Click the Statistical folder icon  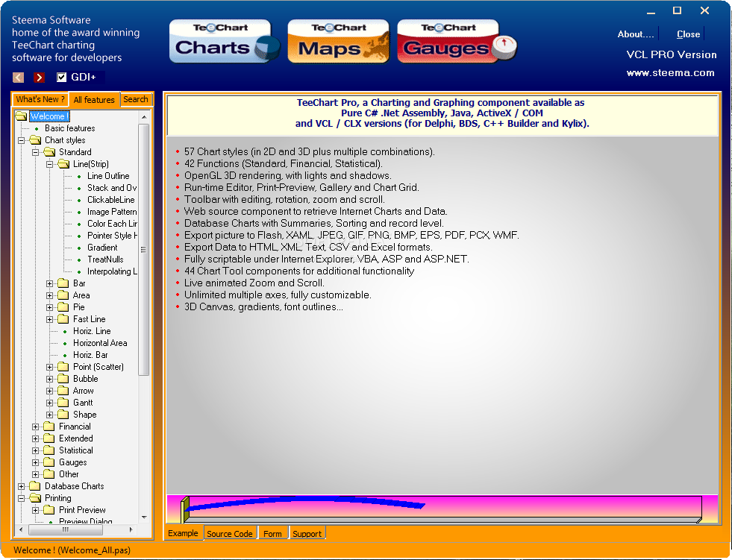tap(49, 450)
